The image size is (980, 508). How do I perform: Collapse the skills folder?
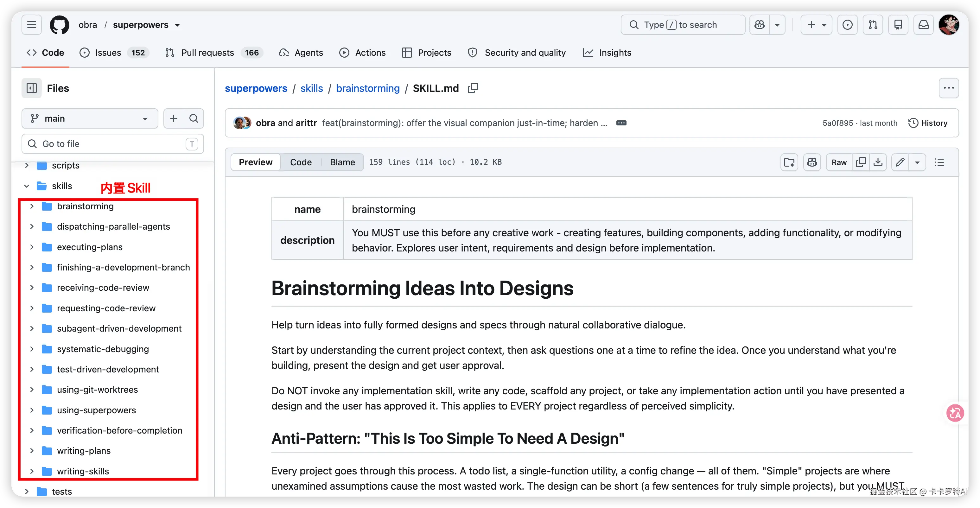(27, 186)
